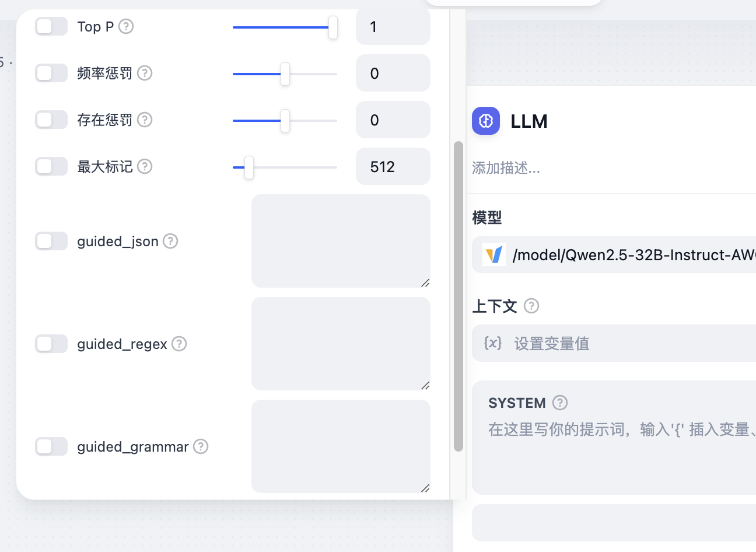Viewport: 756px width, 552px height.
Task: Click the help icon beside SYSTEM label
Action: point(560,403)
